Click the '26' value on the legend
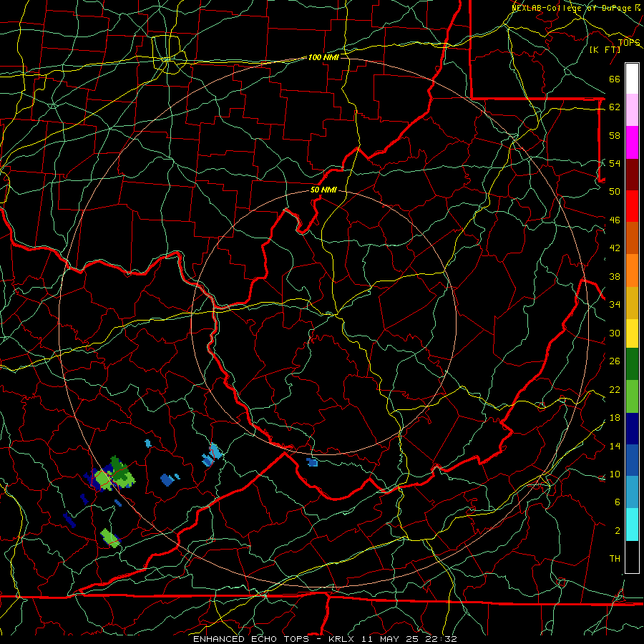 click(x=615, y=361)
